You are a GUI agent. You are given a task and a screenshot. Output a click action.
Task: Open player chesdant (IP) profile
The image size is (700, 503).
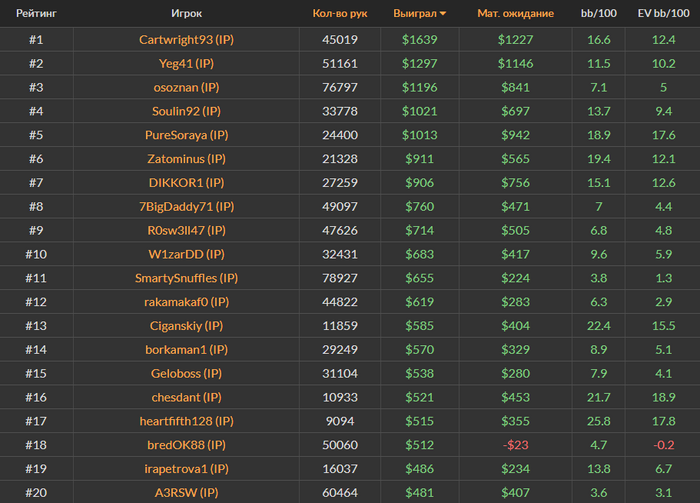(x=187, y=397)
